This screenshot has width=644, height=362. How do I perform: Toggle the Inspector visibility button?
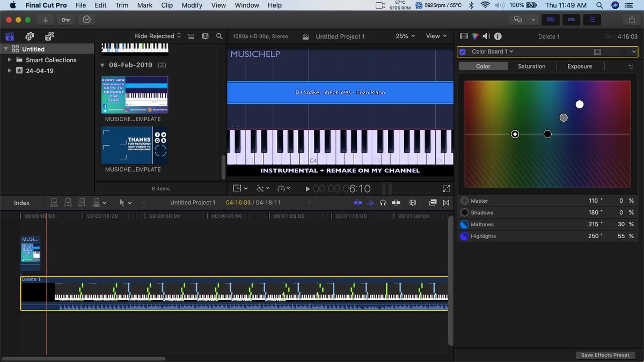pos(592,20)
